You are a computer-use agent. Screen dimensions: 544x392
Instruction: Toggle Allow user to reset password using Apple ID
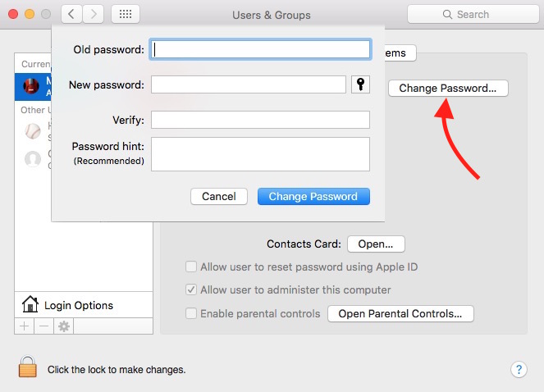pos(191,267)
